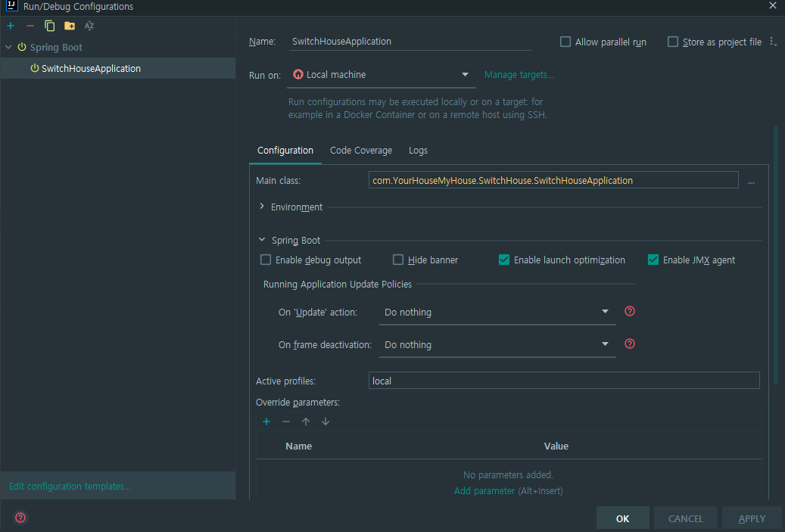Open On frame deactivation dropdown

[x=497, y=345]
